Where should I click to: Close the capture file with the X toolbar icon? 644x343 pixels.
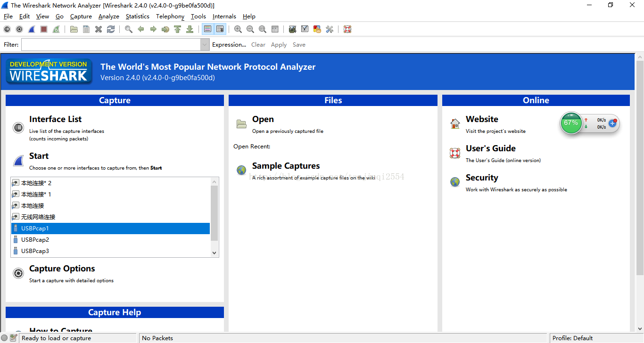[99, 29]
